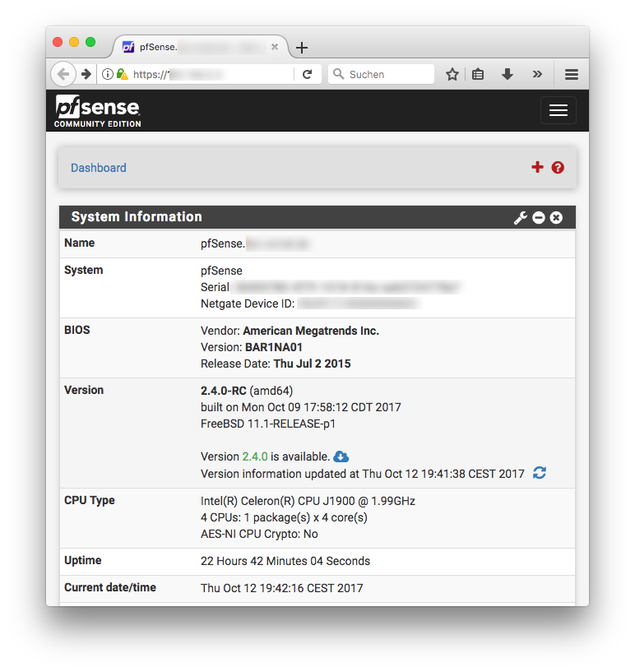Click the wrench icon in System Information header
This screenshot has height=672, width=635.
pyautogui.click(x=520, y=217)
